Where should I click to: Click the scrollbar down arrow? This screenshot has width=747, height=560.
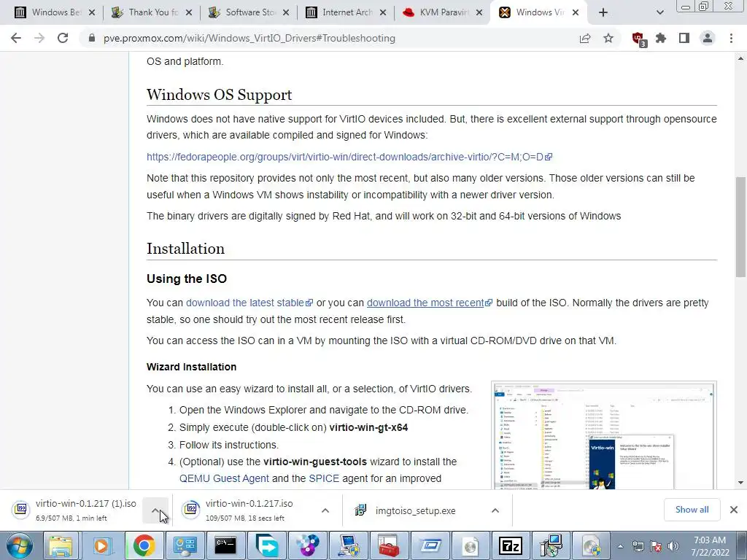point(741,483)
